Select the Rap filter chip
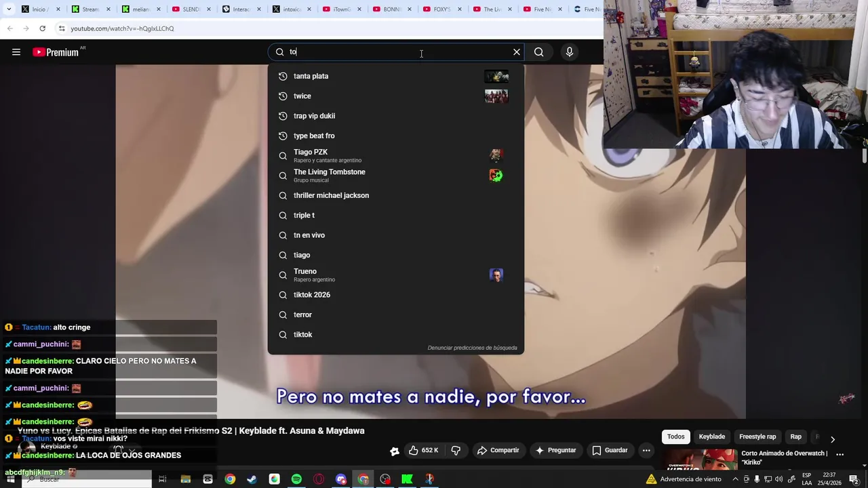The height and width of the screenshot is (488, 868). tap(796, 436)
